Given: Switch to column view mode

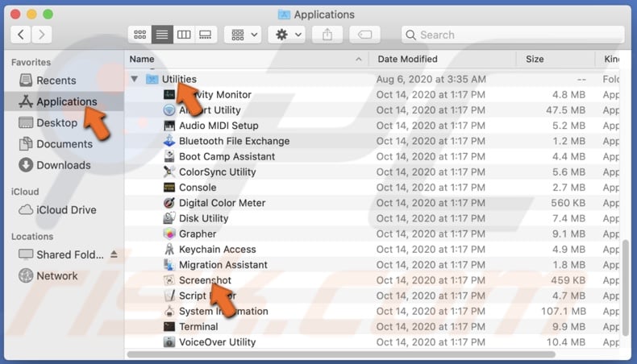Looking at the screenshot, I should [184, 35].
